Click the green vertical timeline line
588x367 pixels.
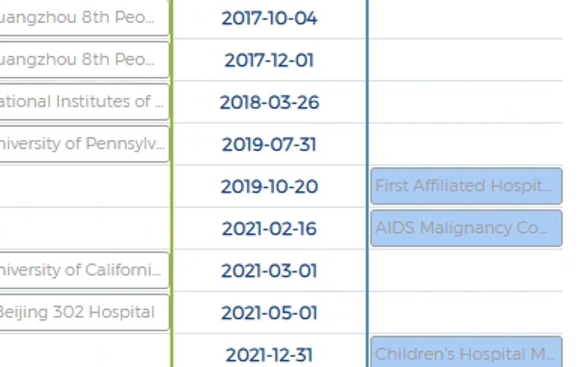[172, 207]
